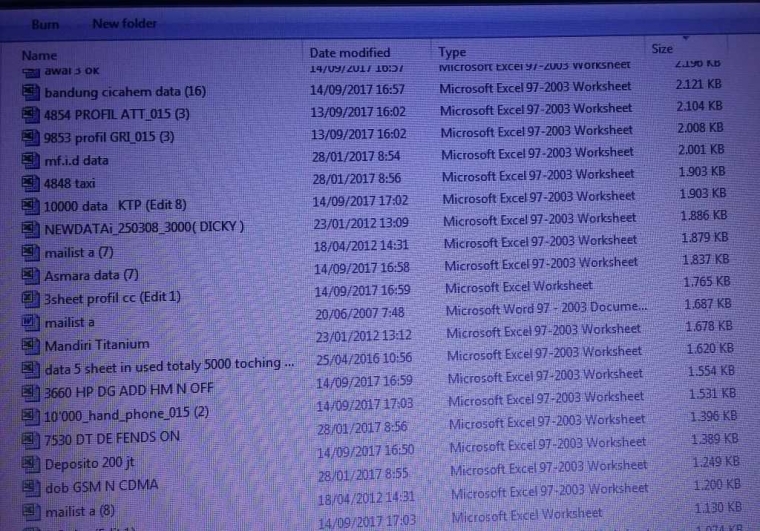
Task: Select file name 3660 HP DG ADD HM N OFF
Action: coord(128,390)
